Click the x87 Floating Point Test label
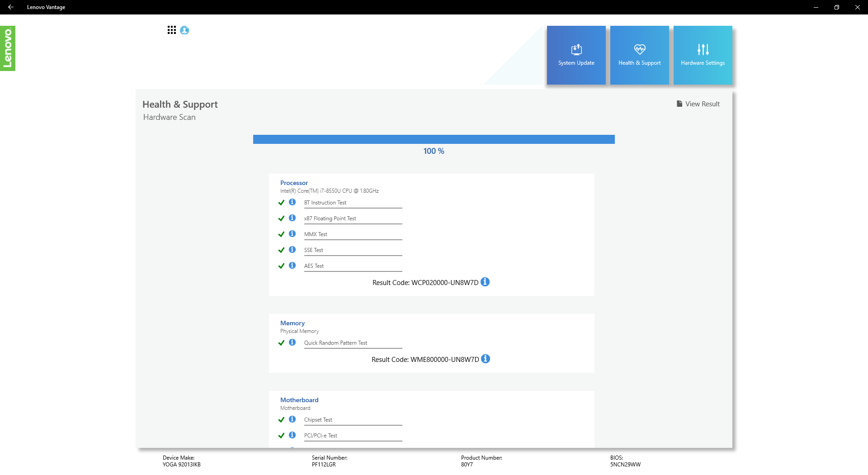868x475 pixels. pos(330,218)
